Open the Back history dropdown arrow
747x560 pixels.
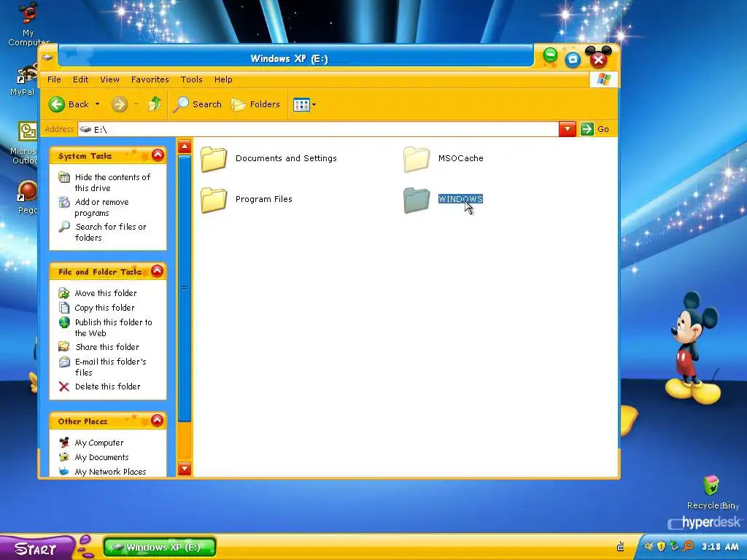coord(97,104)
